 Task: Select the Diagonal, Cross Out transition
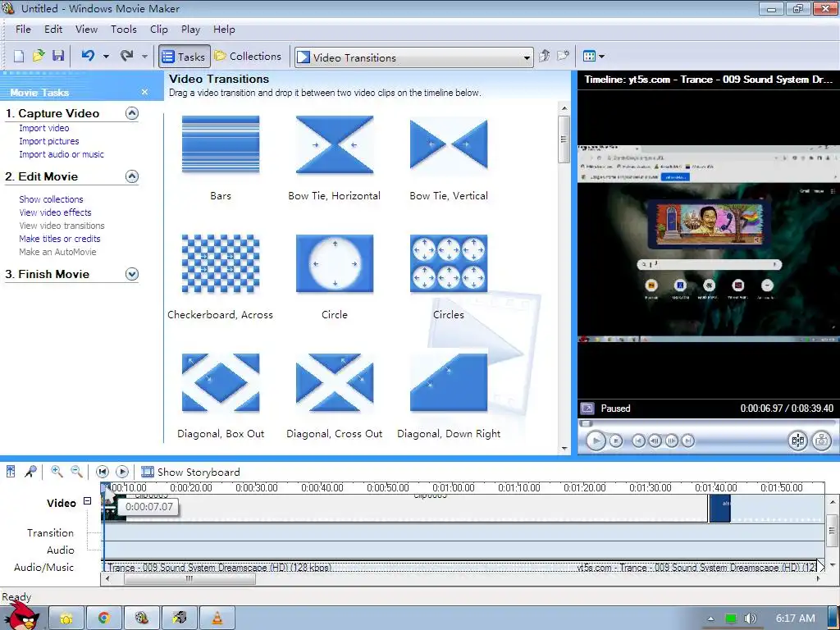point(335,382)
